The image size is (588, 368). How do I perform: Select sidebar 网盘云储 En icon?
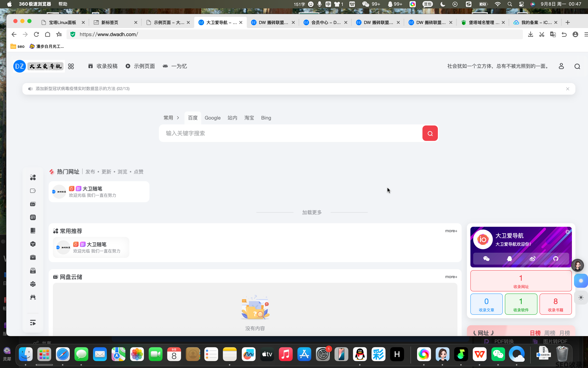[33, 204]
